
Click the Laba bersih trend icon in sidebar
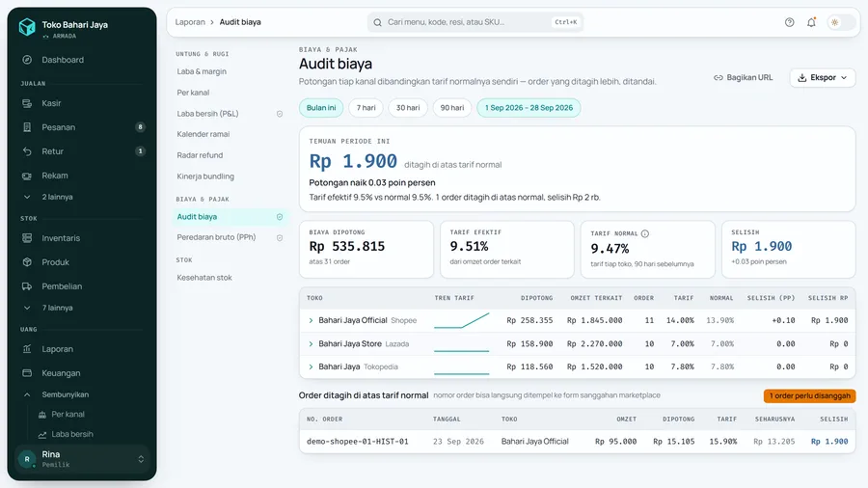click(x=42, y=434)
